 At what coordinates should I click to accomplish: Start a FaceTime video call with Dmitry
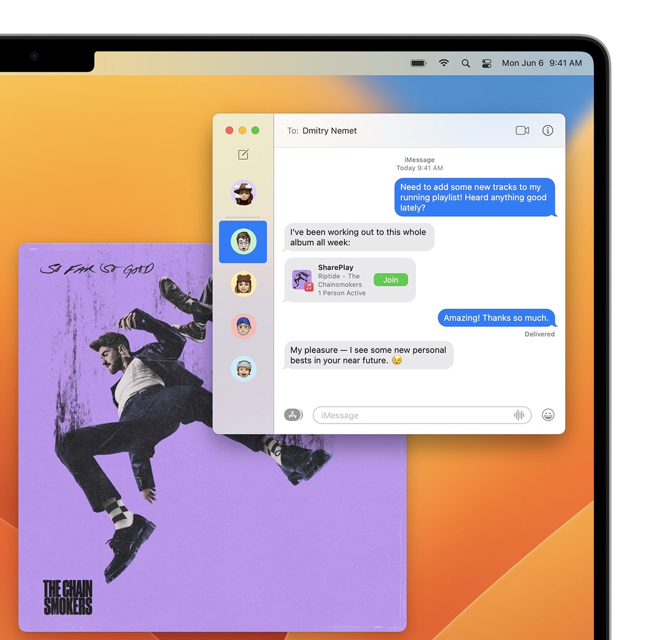tap(522, 130)
